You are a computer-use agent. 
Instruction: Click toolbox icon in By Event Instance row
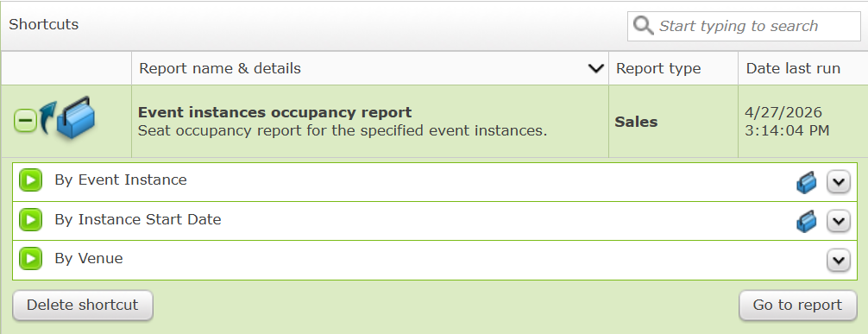[807, 183]
